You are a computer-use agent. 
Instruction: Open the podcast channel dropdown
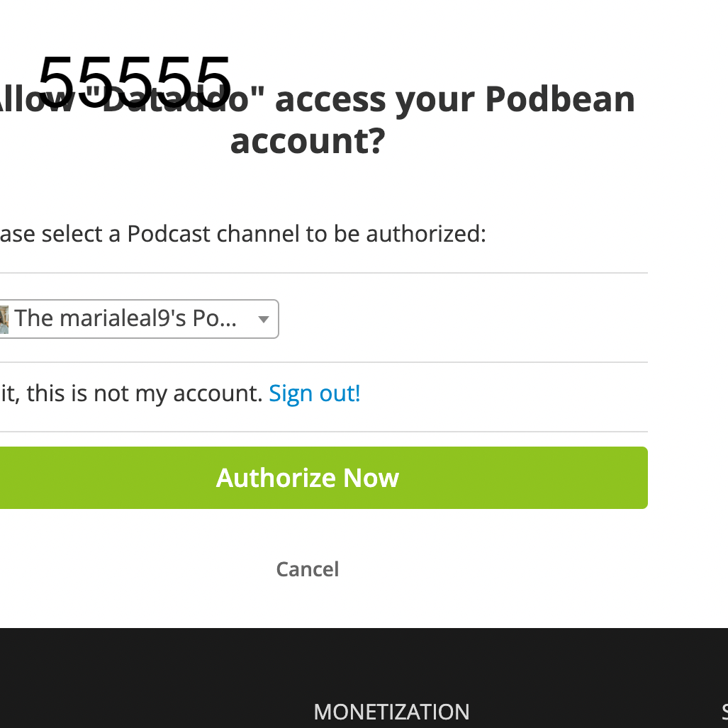pyautogui.click(x=135, y=319)
